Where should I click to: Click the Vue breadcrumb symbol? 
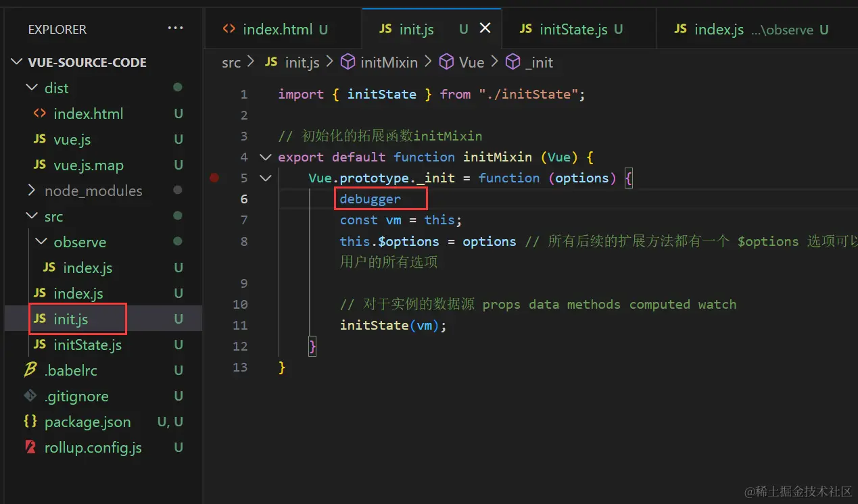(x=471, y=62)
